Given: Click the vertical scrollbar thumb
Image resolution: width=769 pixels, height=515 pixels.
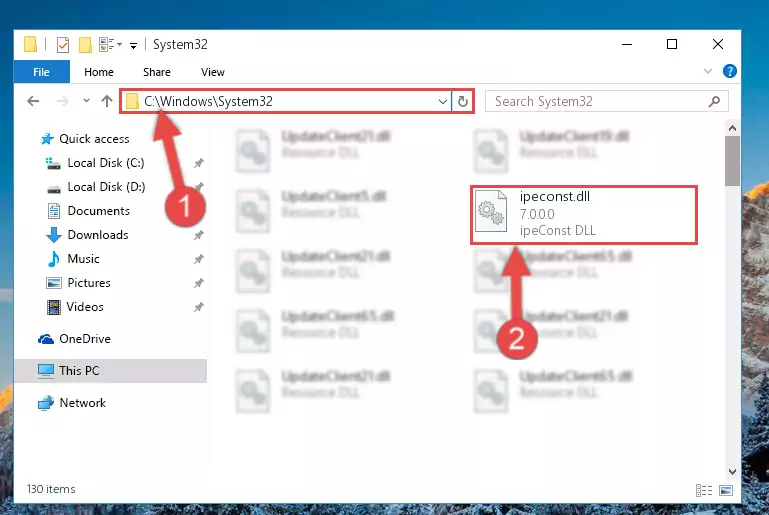Looking at the screenshot, I should (732, 161).
